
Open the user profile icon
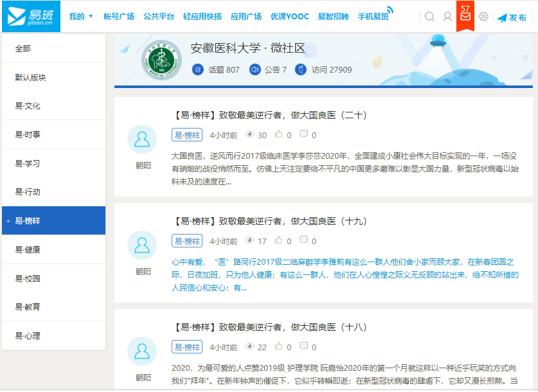click(447, 17)
